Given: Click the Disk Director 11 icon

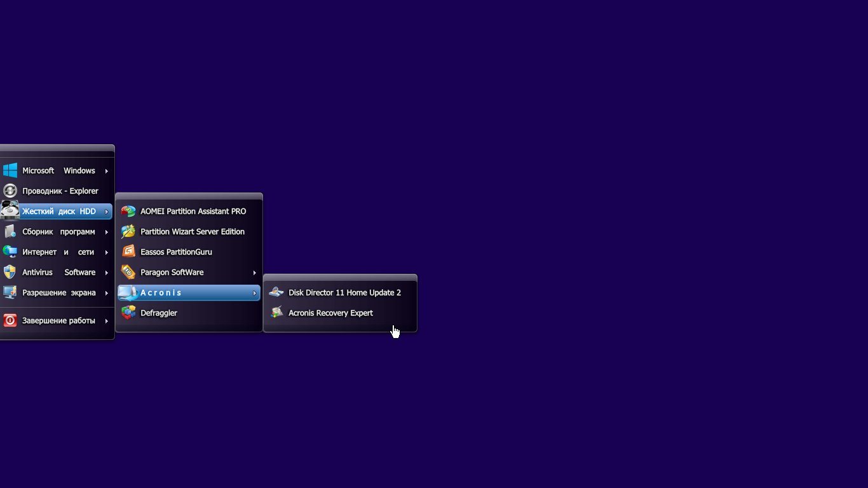Looking at the screenshot, I should (276, 292).
